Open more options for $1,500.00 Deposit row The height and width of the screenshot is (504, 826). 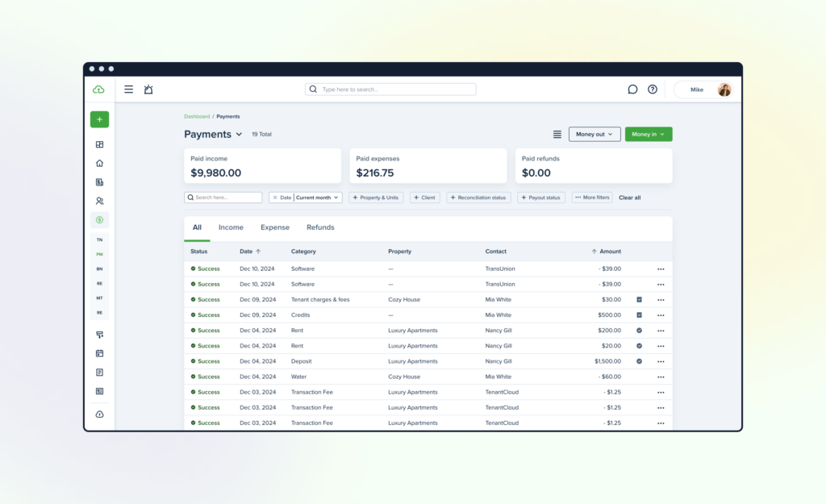tap(661, 361)
